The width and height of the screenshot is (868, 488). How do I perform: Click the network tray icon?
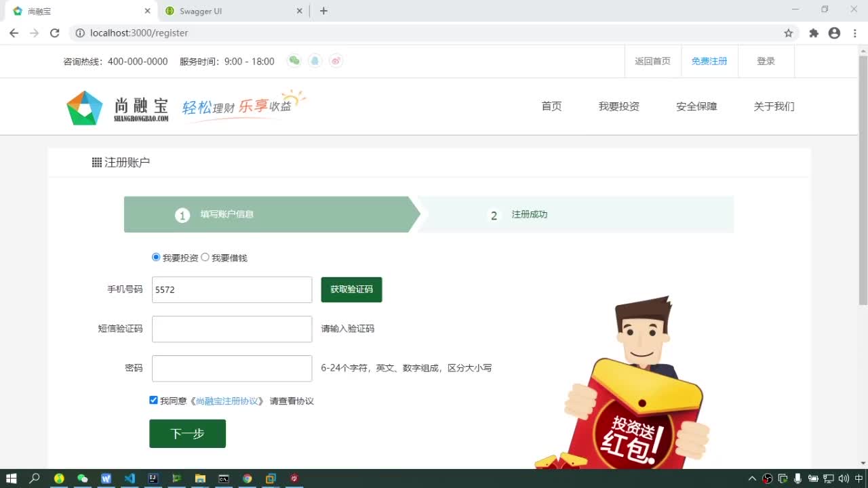tap(828, 479)
